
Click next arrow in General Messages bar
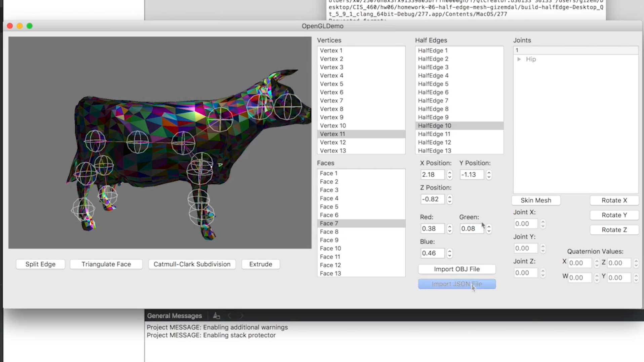coord(242,316)
